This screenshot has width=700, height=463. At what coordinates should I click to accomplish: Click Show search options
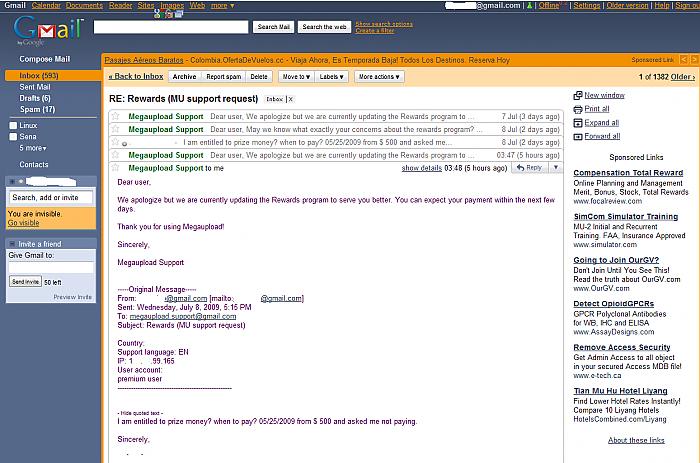pyautogui.click(x=384, y=24)
